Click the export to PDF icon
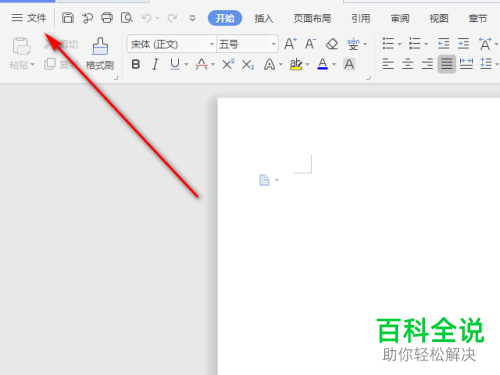The height and width of the screenshot is (375, 500). click(x=87, y=18)
